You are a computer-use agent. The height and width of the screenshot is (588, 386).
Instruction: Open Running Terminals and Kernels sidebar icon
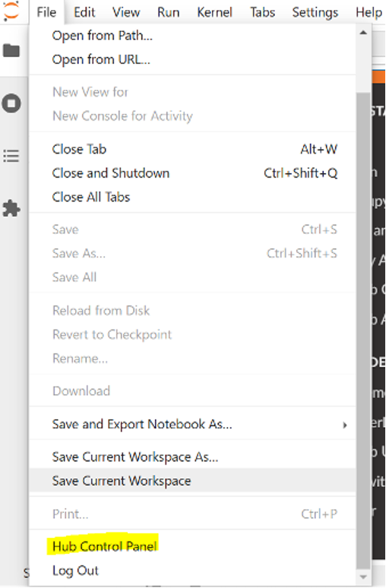click(x=11, y=103)
